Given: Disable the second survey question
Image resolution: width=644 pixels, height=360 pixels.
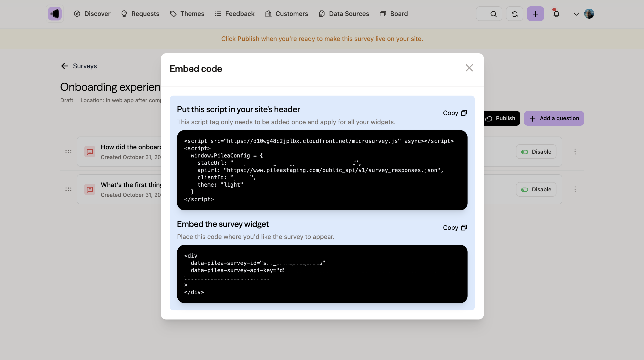Looking at the screenshot, I should point(536,189).
